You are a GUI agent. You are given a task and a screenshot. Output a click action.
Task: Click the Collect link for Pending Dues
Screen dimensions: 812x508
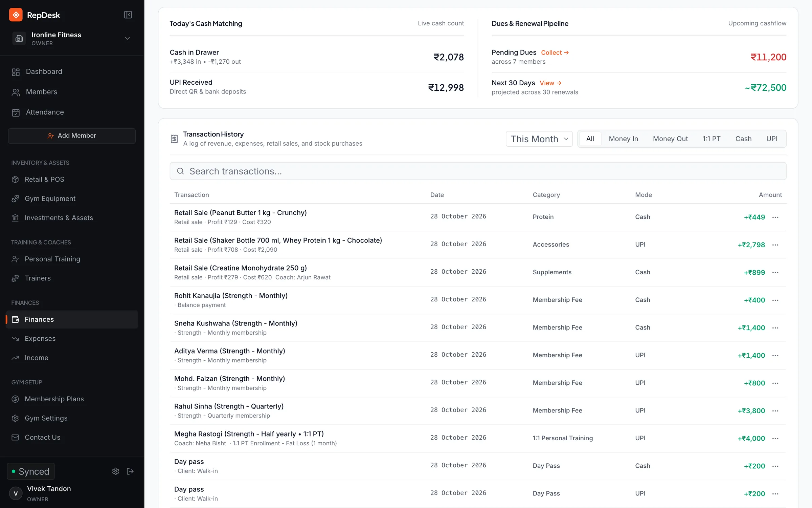(555, 52)
